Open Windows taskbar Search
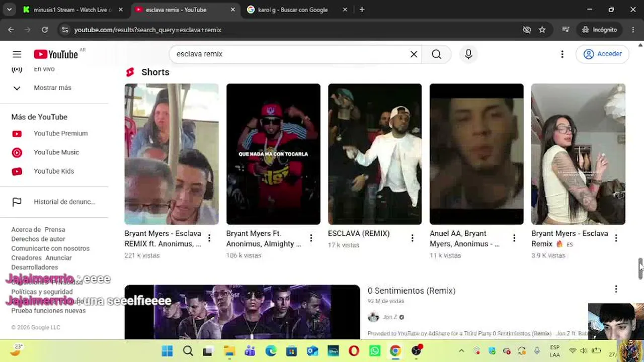Screen dimensions: 644x362 tap(188, 351)
